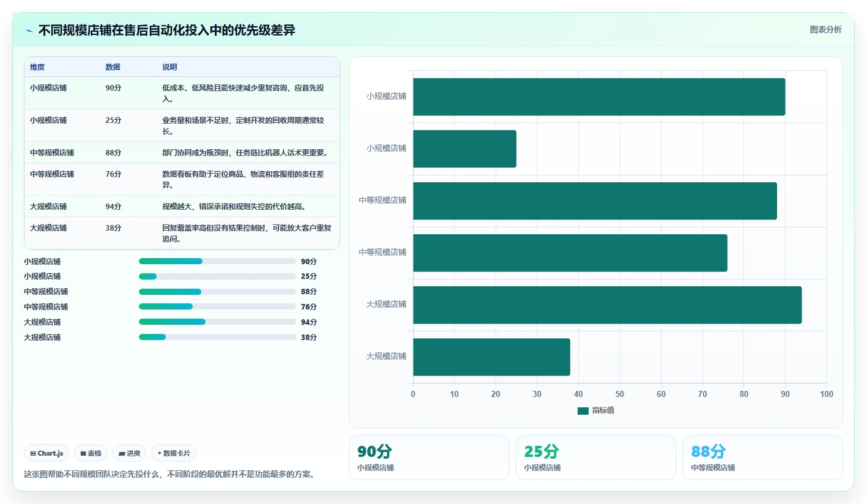Click the 图表分析 label in the header
867x504 pixels.
(x=825, y=29)
